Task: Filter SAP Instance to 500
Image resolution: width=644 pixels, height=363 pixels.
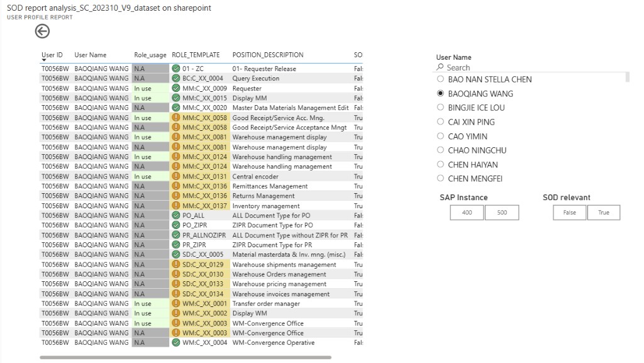Action: tap(502, 212)
